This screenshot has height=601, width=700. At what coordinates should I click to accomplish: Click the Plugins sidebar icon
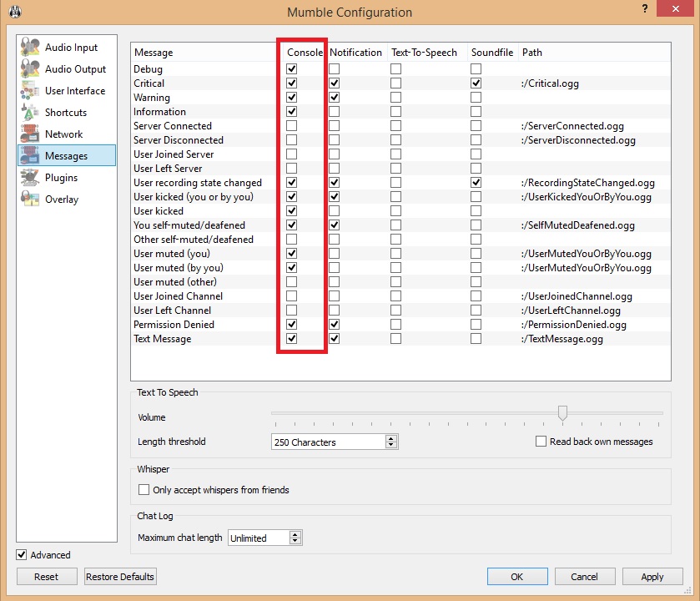(x=30, y=177)
